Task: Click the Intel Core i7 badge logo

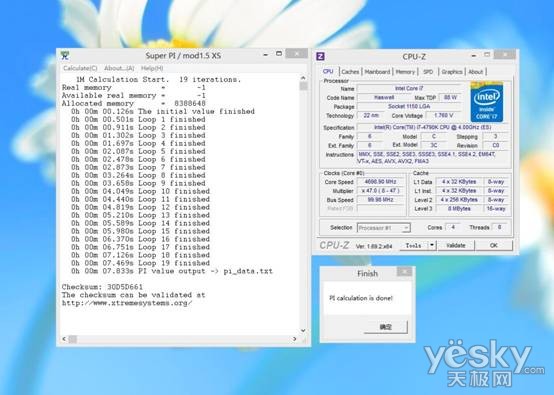Action: [x=487, y=102]
